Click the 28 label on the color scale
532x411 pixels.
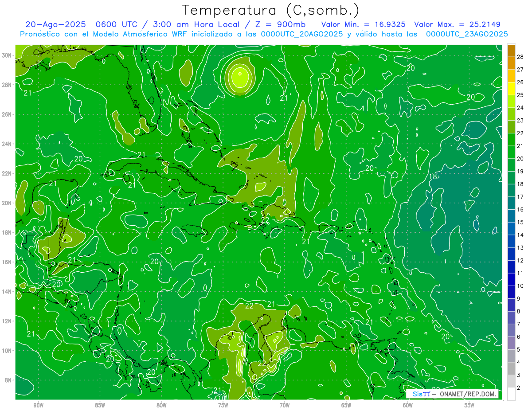click(x=520, y=57)
